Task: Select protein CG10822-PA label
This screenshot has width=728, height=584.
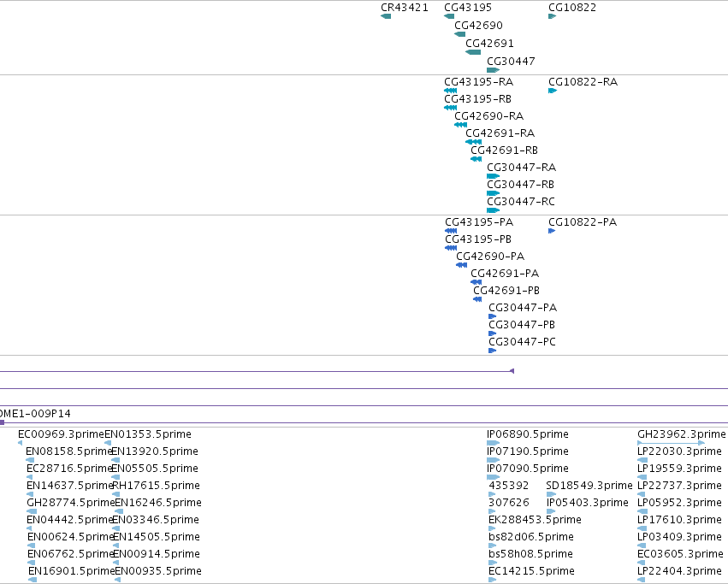Action: point(583,222)
